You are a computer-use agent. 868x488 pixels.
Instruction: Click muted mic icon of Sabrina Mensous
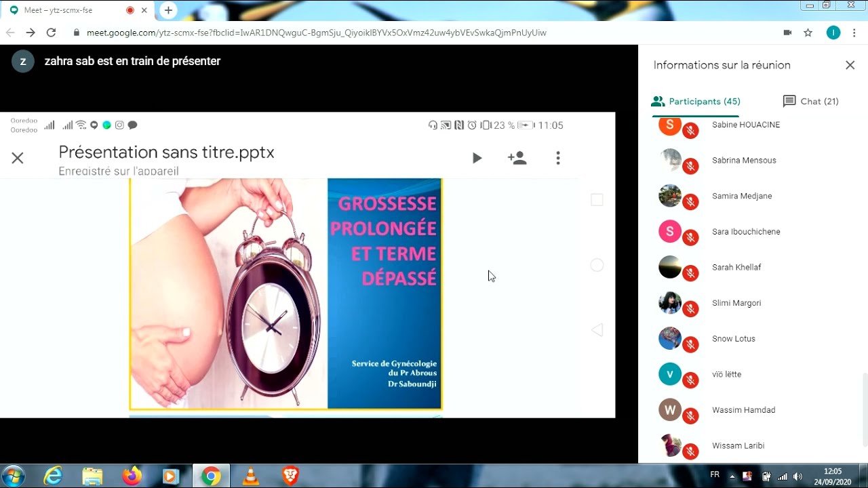click(x=690, y=165)
